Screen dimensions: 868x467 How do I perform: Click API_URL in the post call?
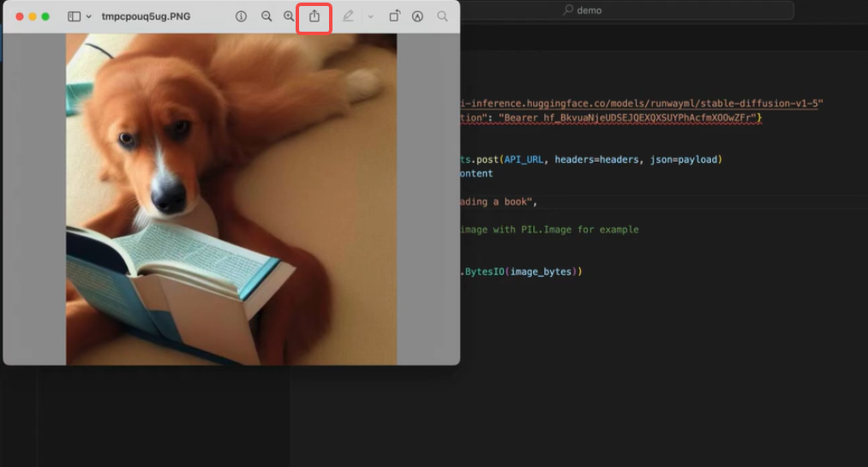tap(524, 159)
